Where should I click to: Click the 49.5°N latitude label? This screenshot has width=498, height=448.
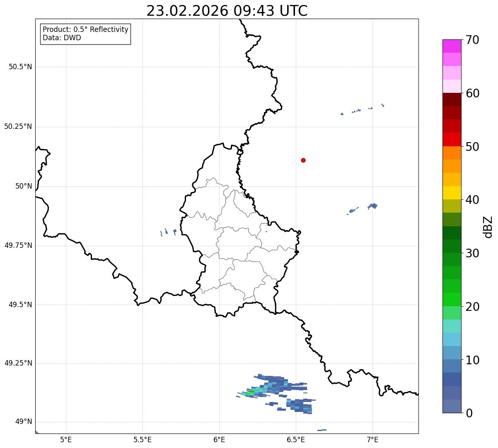click(x=20, y=305)
